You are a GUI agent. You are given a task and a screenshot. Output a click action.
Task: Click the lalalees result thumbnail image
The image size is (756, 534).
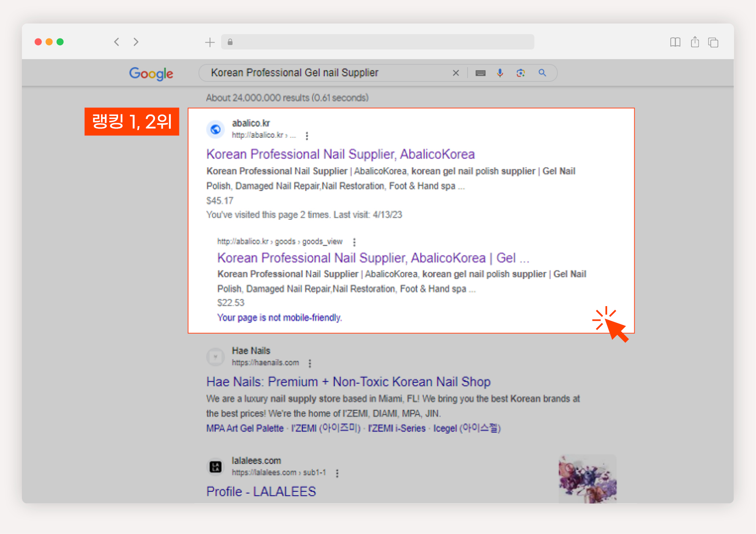point(587,479)
